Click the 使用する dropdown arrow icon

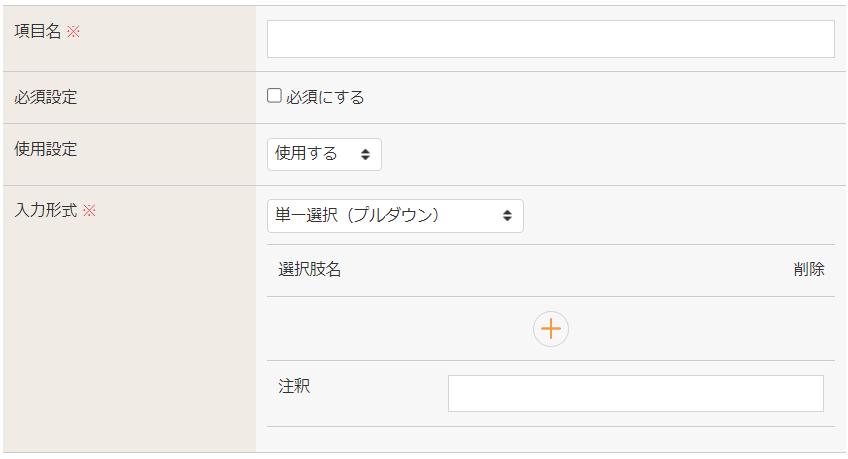coord(365,155)
